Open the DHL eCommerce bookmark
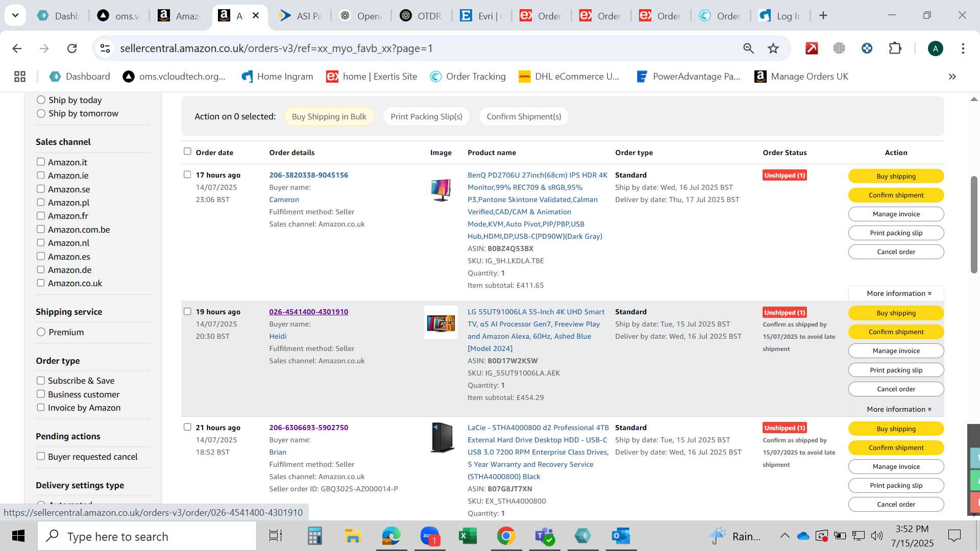The width and height of the screenshot is (980, 551). coord(569,77)
